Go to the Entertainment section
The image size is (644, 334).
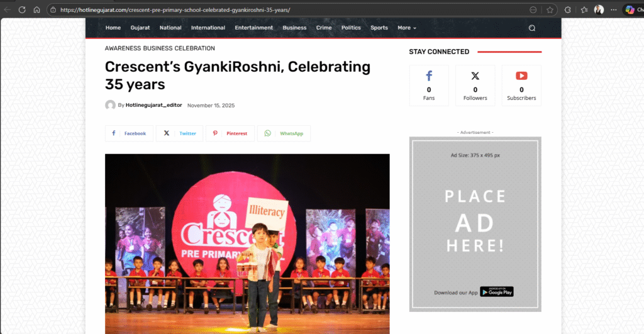[x=253, y=28]
